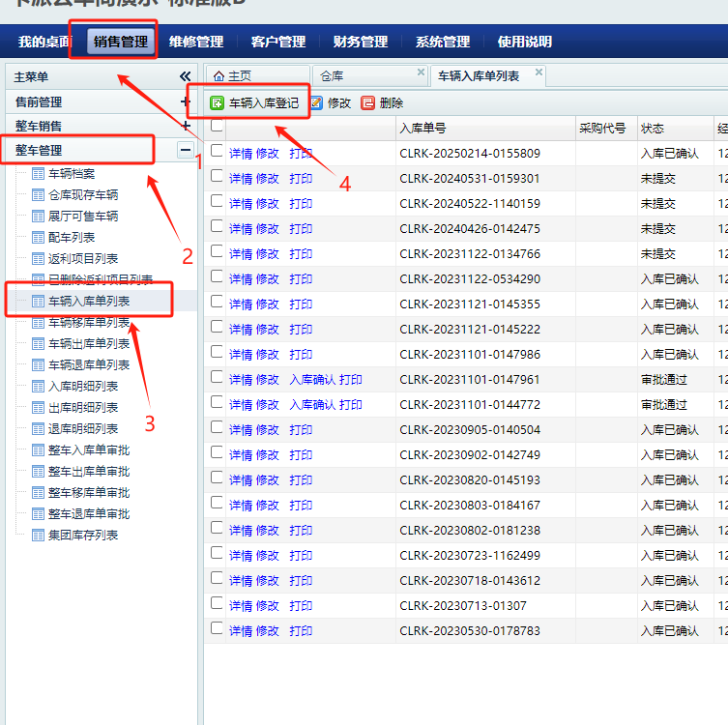Click 打印 link for CLRK-20240531-0159301

coord(301,178)
